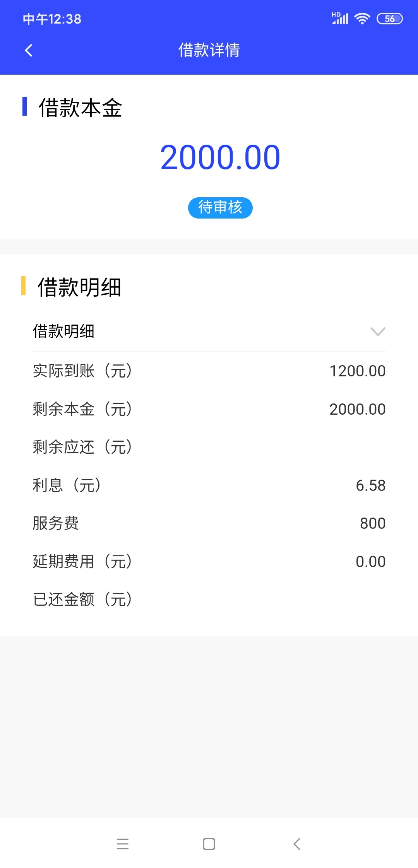Image resolution: width=418 pixels, height=868 pixels.
Task: Tap the 借款明细 expandable row label
Action: point(64,331)
